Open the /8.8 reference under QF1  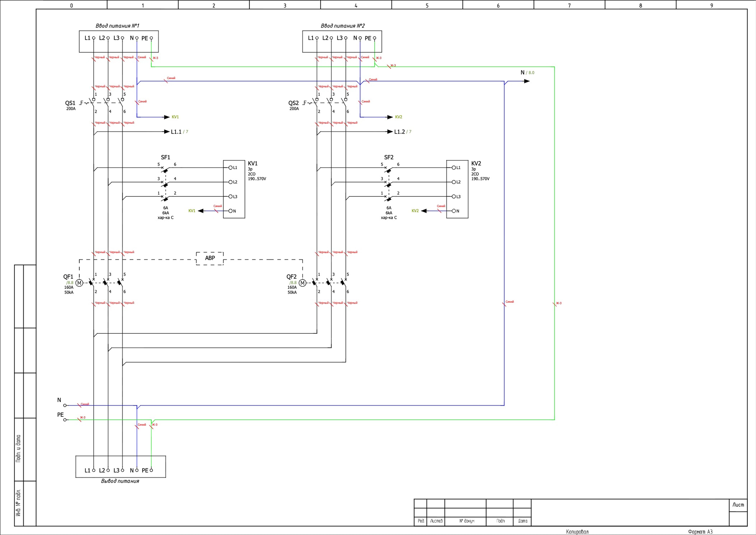[x=70, y=283]
